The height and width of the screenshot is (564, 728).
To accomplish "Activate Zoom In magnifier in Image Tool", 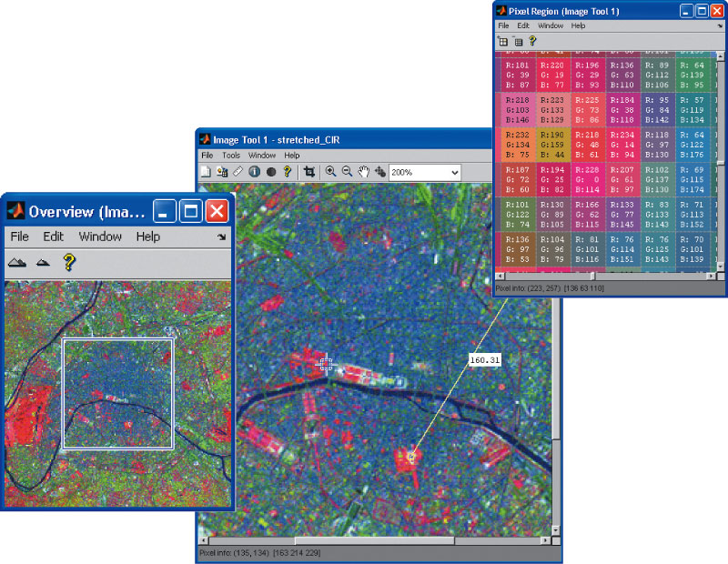I will 330,172.
